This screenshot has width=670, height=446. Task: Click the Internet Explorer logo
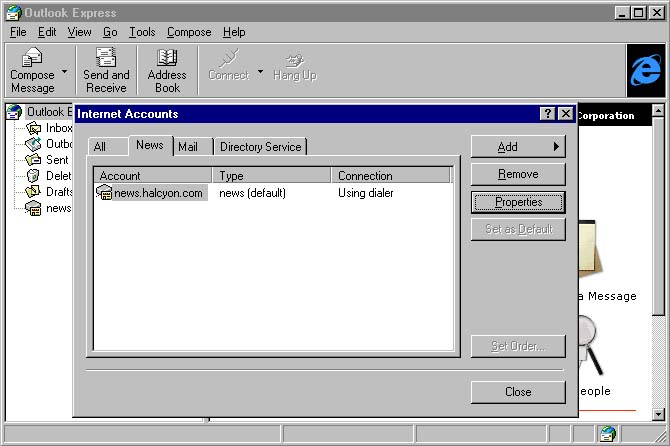[x=644, y=69]
